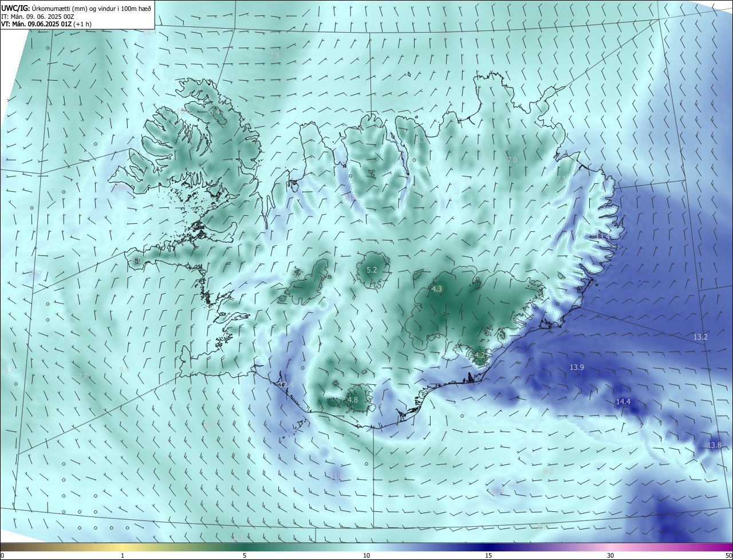733x560 pixels.
Task: Click the '10.4' value label near the top
Action: click(x=149, y=33)
